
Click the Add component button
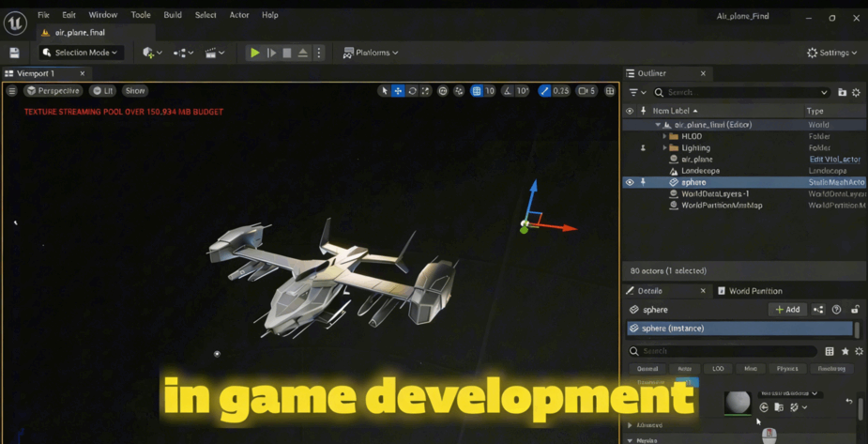pos(787,310)
